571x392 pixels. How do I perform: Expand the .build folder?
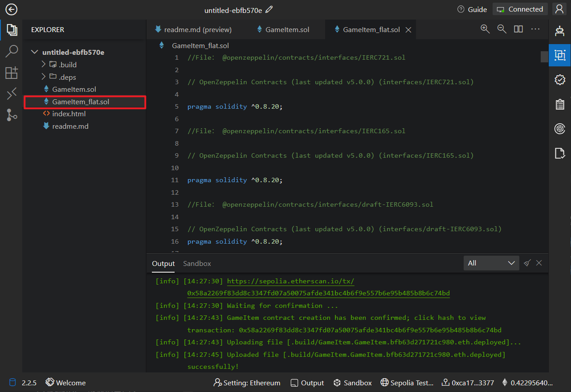[x=44, y=65]
